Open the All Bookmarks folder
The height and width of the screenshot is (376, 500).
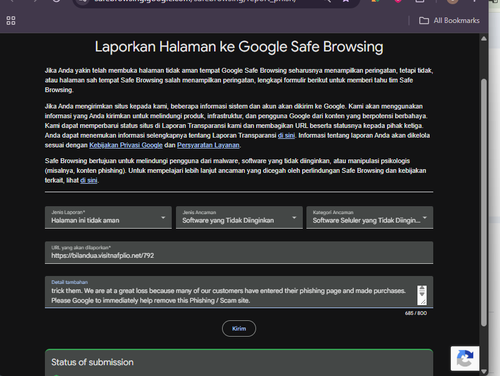click(x=449, y=21)
